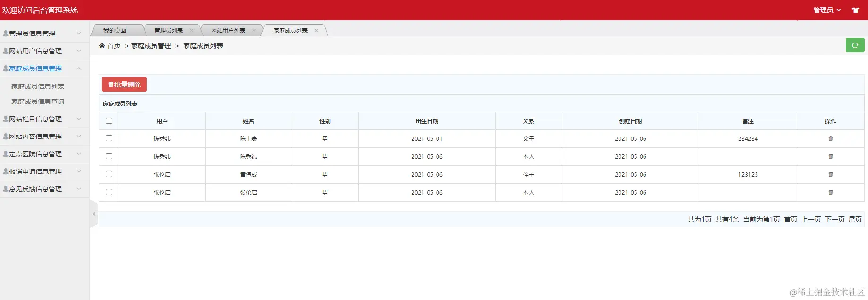
Task: Check the box for the 陈秀纬 本人 row
Action: (109, 156)
